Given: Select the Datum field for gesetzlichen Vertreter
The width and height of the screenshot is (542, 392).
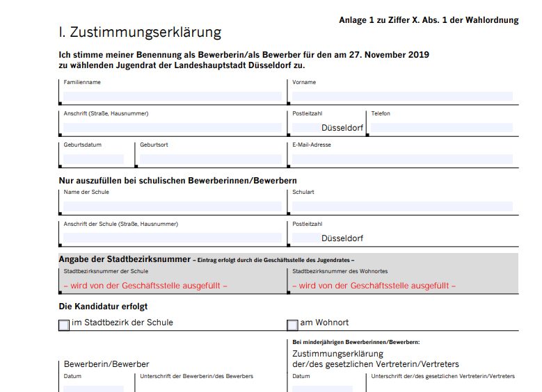Looking at the screenshot, I should [x=322, y=388].
